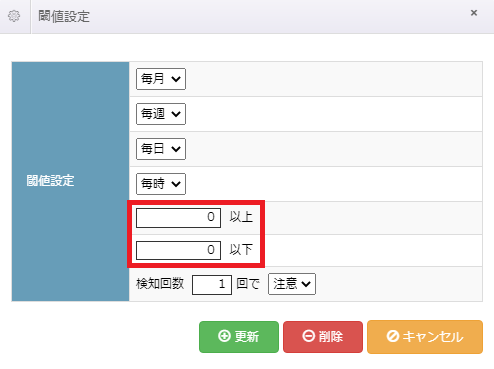
Task: Click the 閾値設定 blue row header
Action: point(70,181)
